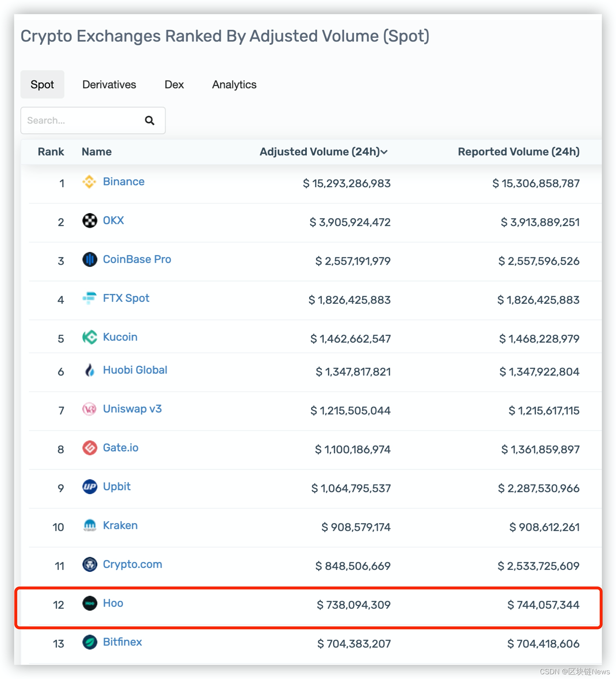Select OKX adjusted volume $ 3,905,924,472
The height and width of the screenshot is (679, 616).
coord(350,222)
